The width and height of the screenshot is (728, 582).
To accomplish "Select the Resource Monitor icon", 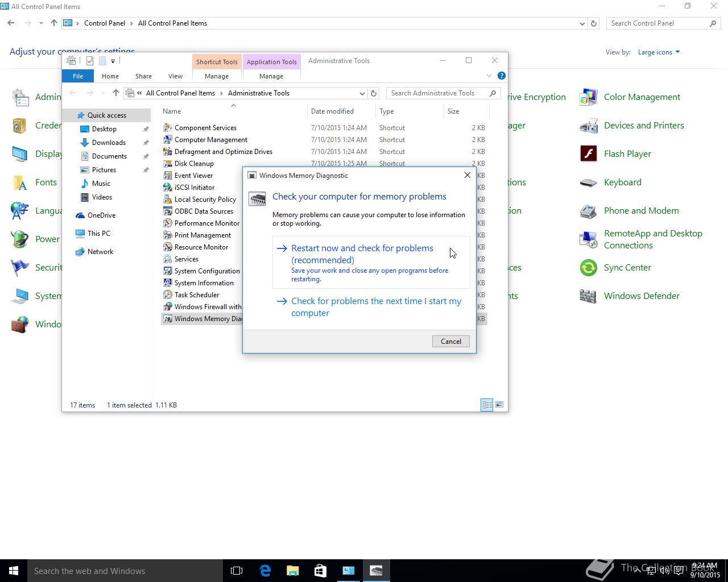I will [x=167, y=247].
